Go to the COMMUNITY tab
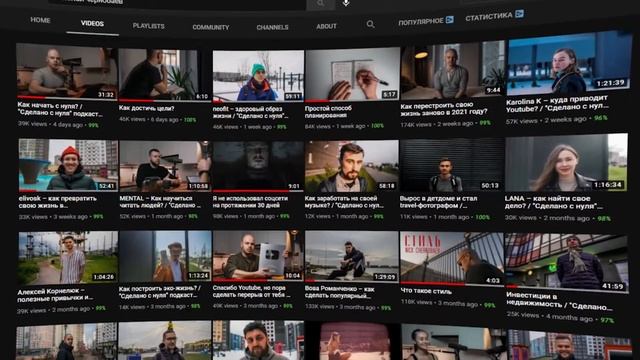This screenshot has width=640, height=360. point(211,27)
